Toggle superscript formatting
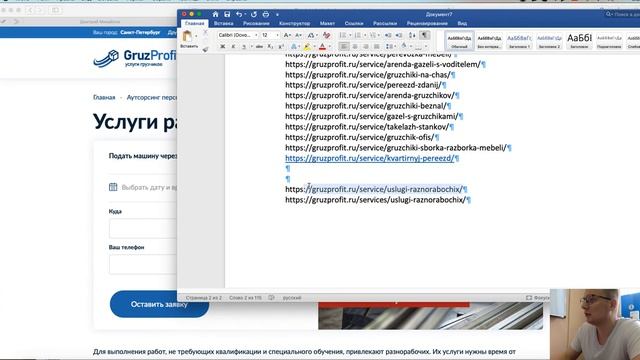The height and width of the screenshot is (360, 640). [x=281, y=47]
